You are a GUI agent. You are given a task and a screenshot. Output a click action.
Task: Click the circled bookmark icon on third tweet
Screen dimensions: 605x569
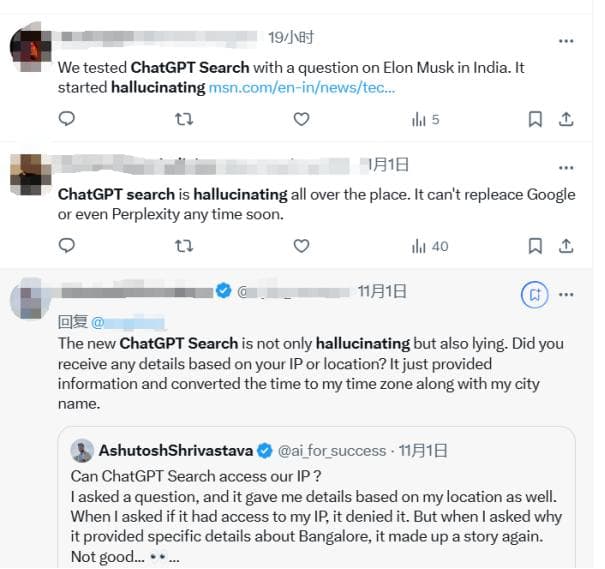535,294
